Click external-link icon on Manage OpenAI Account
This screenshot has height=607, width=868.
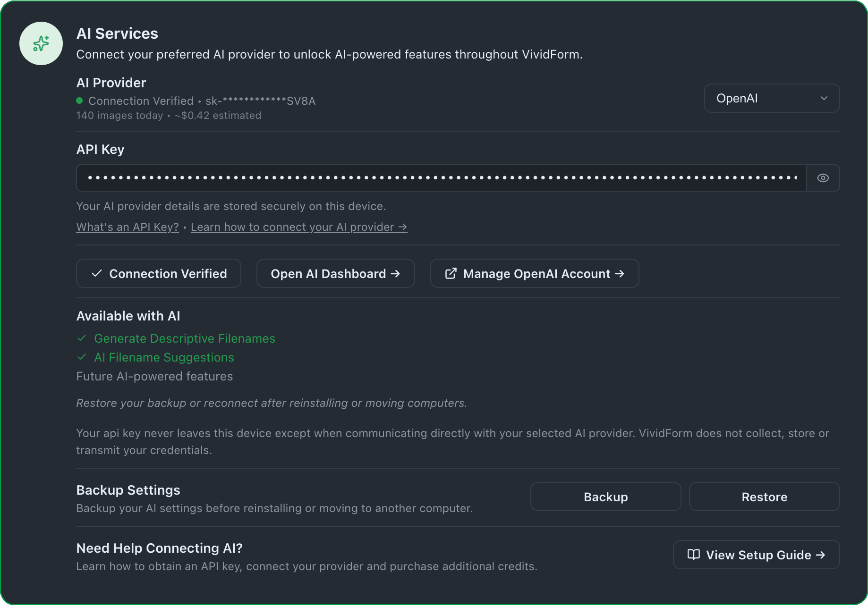coord(451,273)
